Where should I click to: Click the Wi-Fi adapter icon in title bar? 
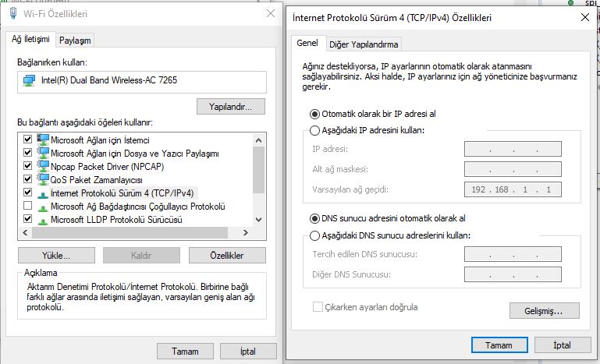pyautogui.click(x=13, y=13)
